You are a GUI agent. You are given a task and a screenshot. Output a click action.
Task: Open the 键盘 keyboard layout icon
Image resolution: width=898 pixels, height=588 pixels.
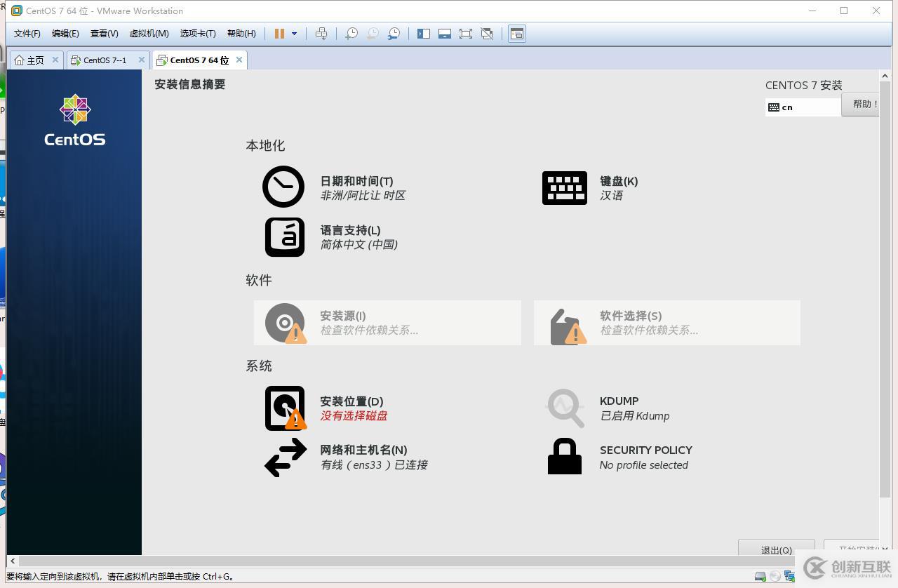tap(565, 188)
